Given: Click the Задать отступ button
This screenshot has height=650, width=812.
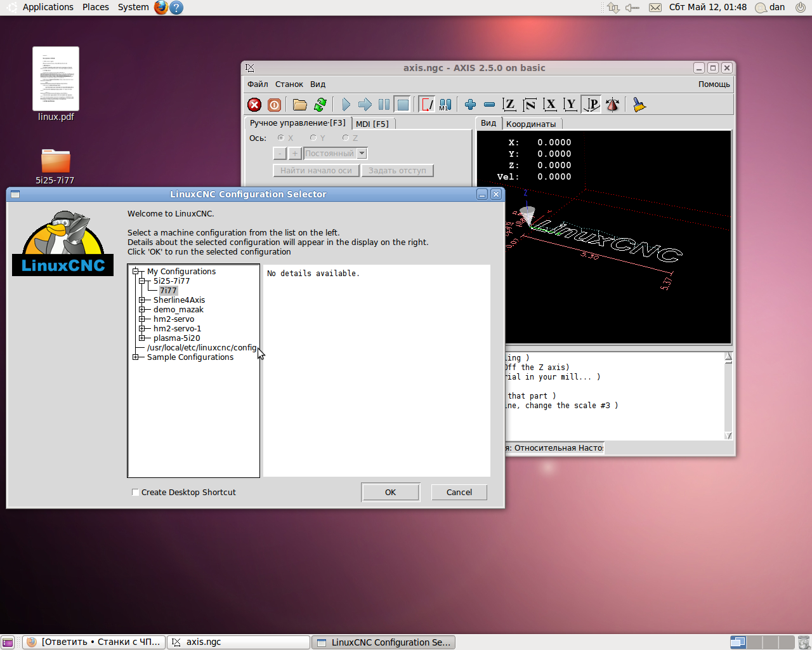Looking at the screenshot, I should coord(398,171).
